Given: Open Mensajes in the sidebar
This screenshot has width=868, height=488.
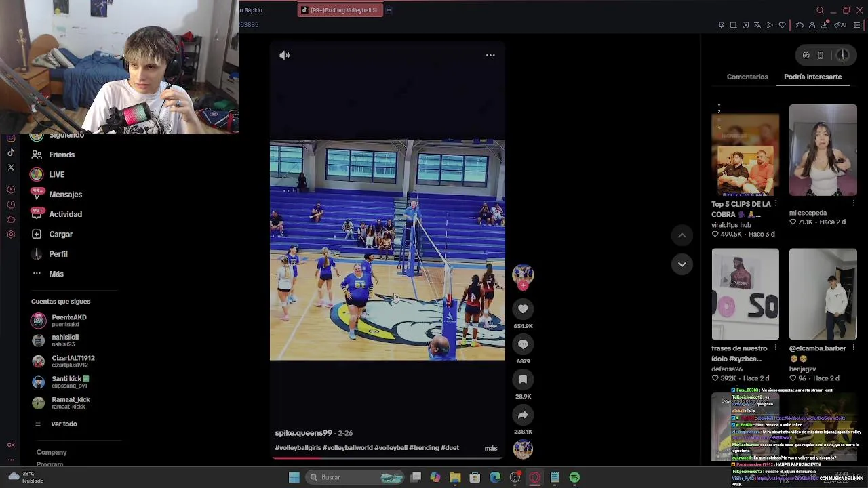Looking at the screenshot, I should (x=56, y=195).
